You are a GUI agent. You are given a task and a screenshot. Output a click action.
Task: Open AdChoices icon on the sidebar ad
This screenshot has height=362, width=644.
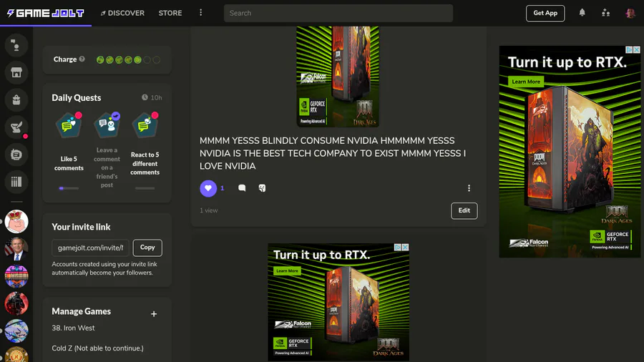click(629, 49)
